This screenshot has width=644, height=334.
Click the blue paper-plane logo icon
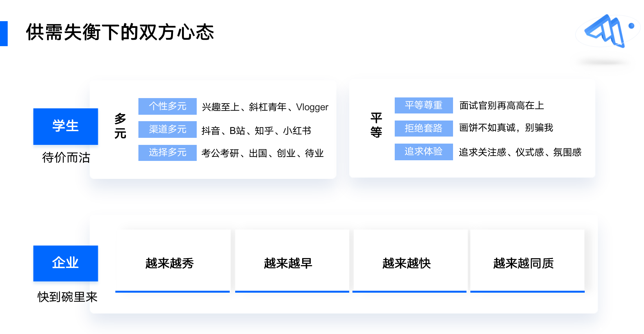(x=605, y=31)
